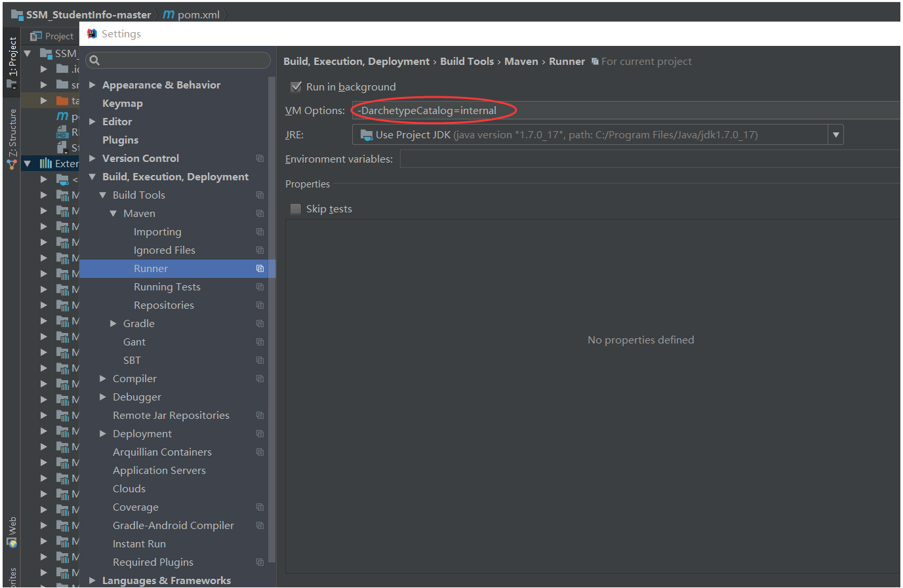
Task: Click Build, Execution, Deployment breadcrumb
Action: coord(357,62)
